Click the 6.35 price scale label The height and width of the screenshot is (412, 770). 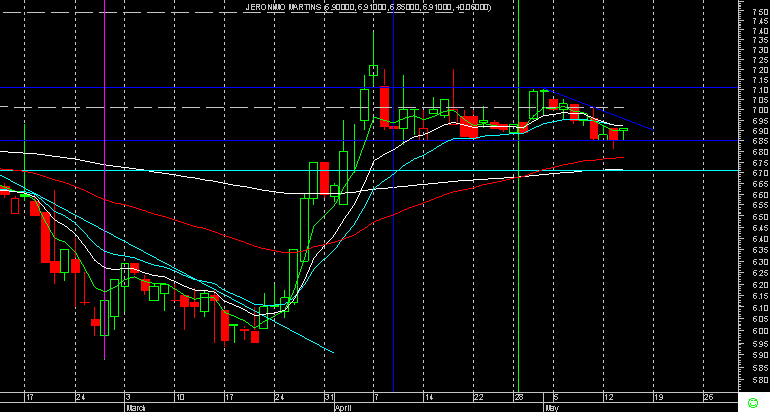(760, 250)
